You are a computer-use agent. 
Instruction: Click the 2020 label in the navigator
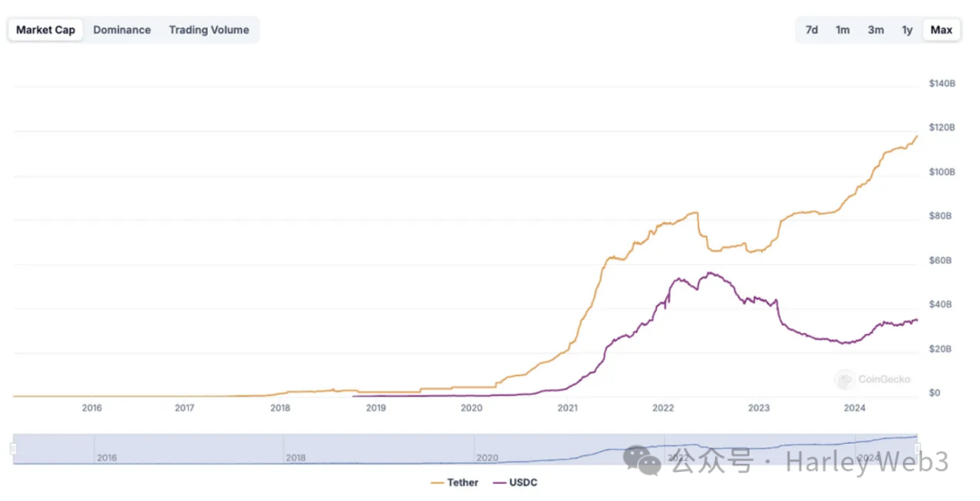(487, 457)
